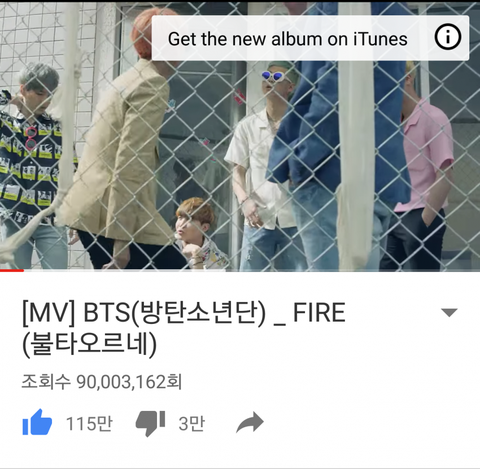Tap the share arrow icon
The image size is (480, 469).
250,422
